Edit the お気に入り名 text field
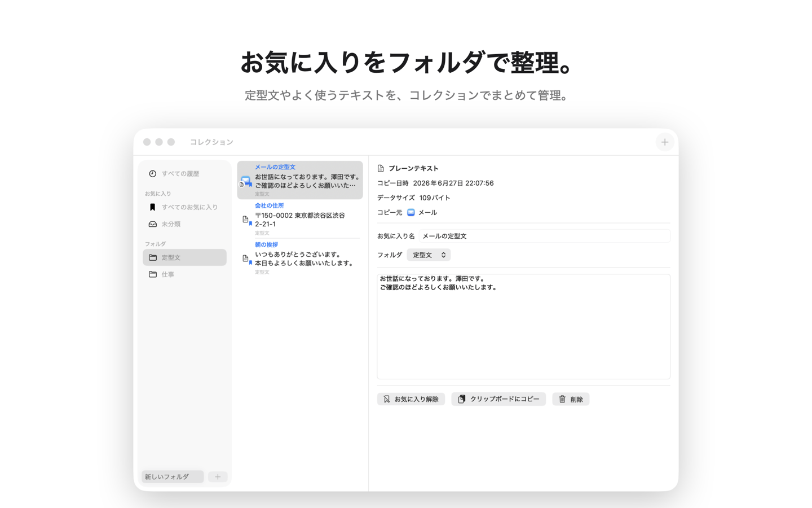Viewport: 812px width, 508px height. [545, 236]
